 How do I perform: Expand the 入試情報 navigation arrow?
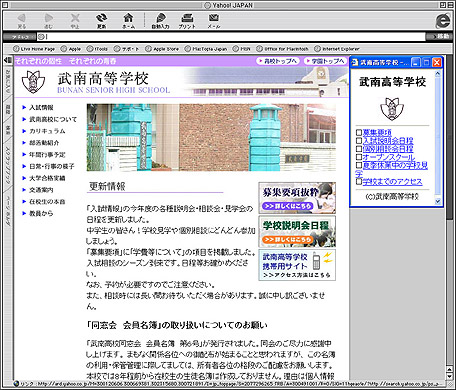(24, 107)
